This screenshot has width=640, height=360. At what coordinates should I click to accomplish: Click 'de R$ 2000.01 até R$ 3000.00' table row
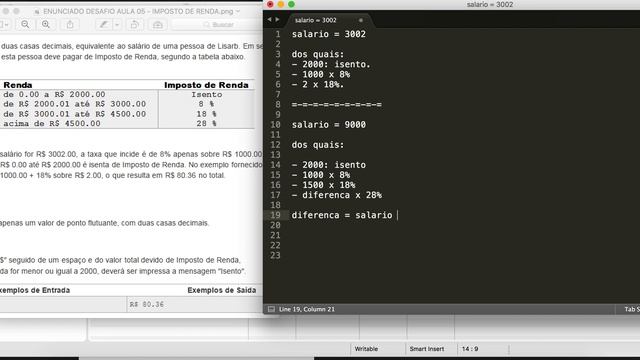point(75,104)
